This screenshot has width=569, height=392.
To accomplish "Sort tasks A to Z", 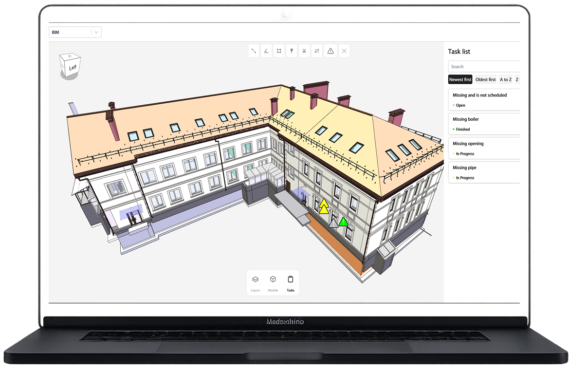I will [x=505, y=79].
